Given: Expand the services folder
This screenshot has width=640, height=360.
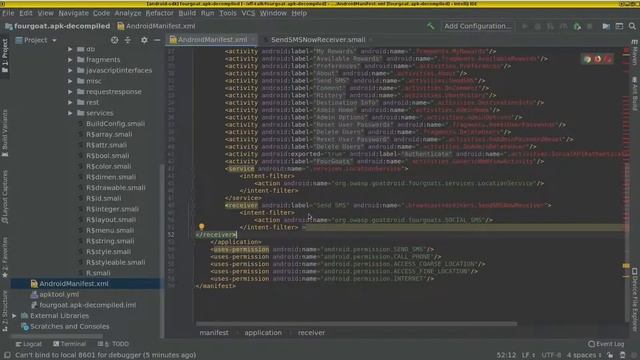Looking at the screenshot, I should (x=70, y=113).
